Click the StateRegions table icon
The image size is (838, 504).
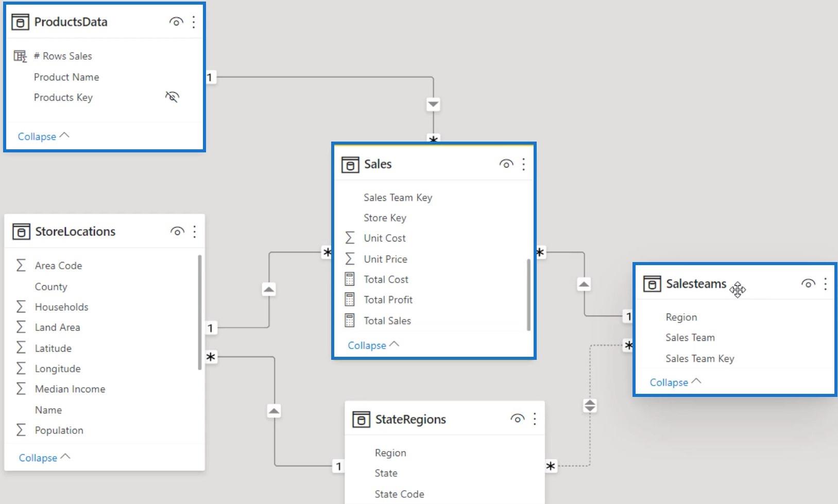click(x=361, y=420)
